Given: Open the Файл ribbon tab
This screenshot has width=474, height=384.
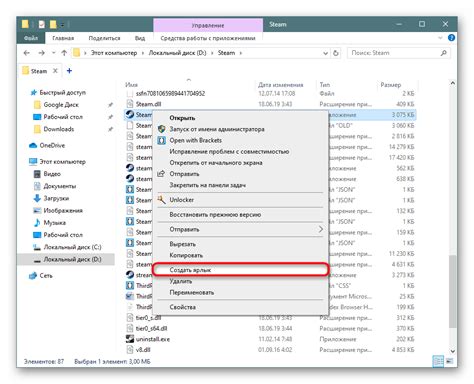Looking at the screenshot, I should tap(31, 38).
